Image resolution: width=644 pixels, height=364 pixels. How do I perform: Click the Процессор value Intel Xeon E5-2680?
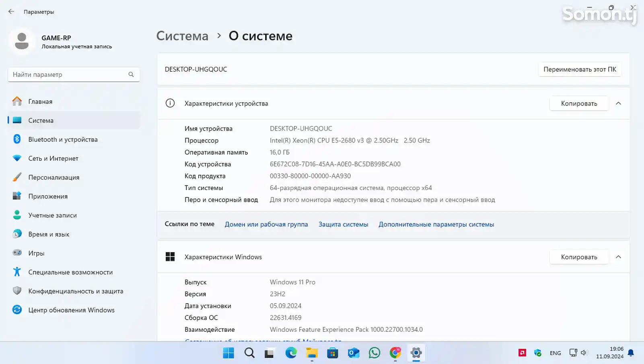click(x=350, y=141)
